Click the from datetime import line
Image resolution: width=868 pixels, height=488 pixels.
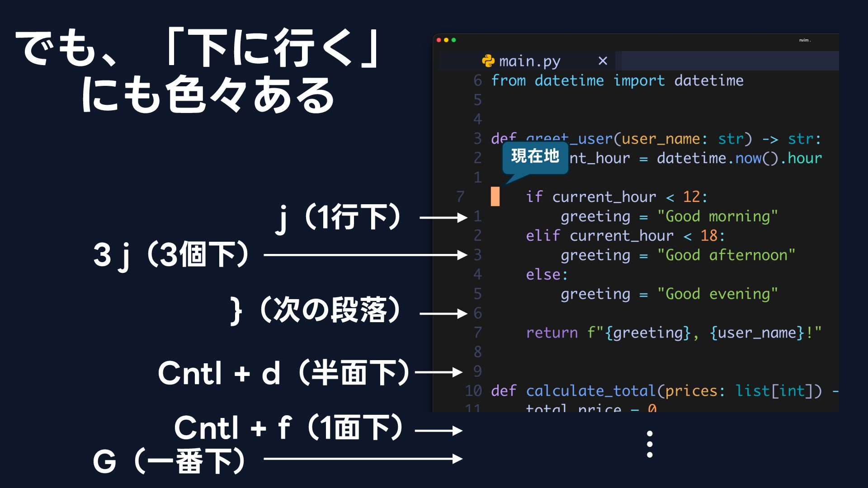click(x=617, y=81)
